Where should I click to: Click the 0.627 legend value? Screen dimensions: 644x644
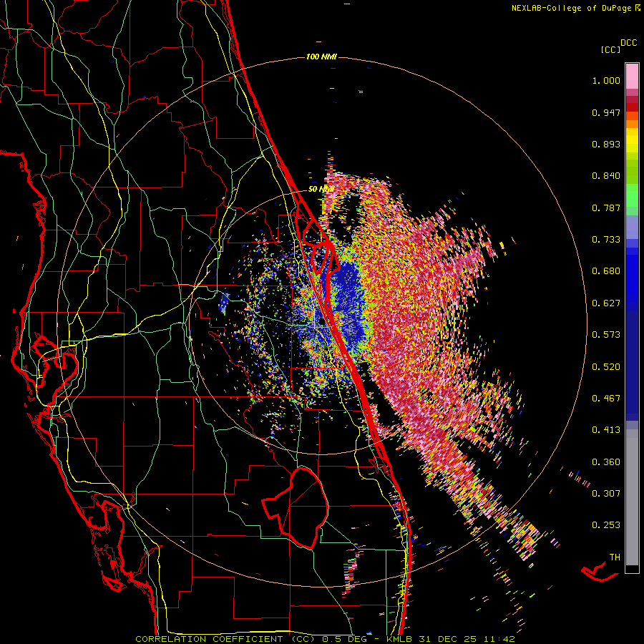coord(606,303)
